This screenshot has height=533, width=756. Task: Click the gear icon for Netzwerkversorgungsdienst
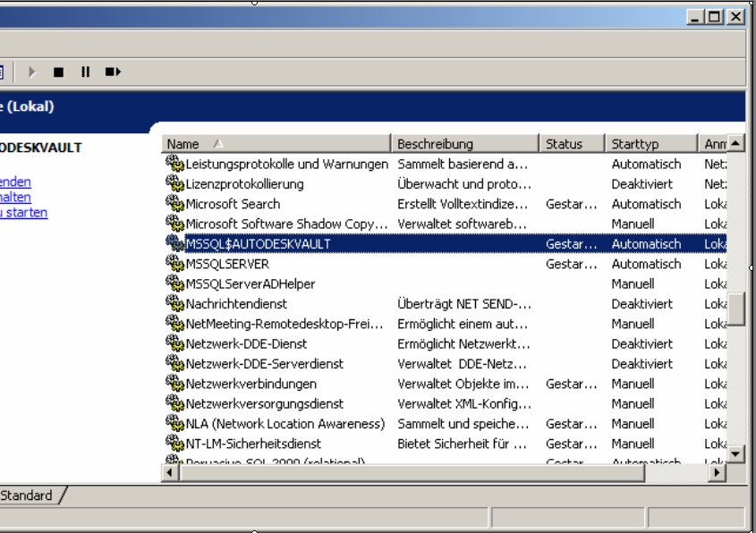click(174, 403)
